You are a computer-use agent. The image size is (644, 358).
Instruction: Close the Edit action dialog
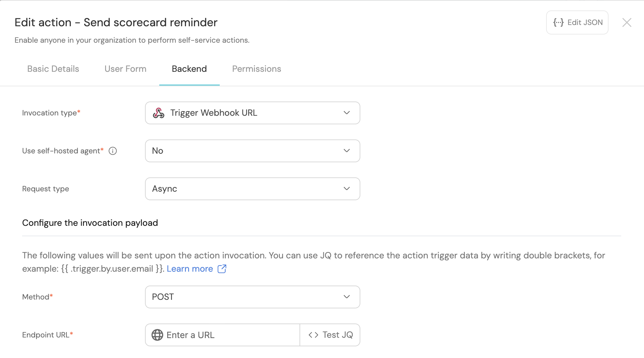coord(627,22)
